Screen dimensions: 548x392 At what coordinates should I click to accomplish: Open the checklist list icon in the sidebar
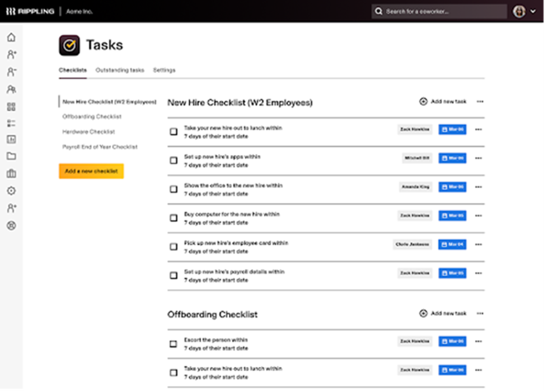click(11, 123)
